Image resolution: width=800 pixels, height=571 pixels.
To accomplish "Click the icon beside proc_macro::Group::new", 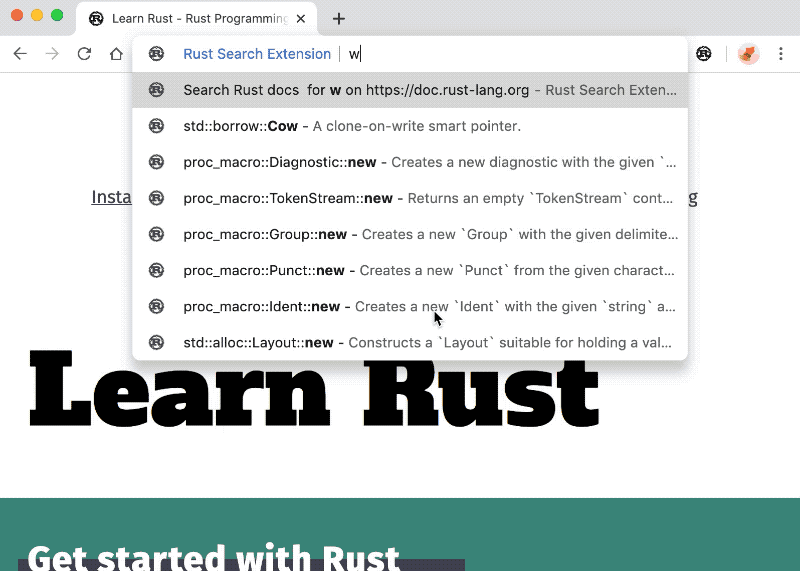I will 156,234.
